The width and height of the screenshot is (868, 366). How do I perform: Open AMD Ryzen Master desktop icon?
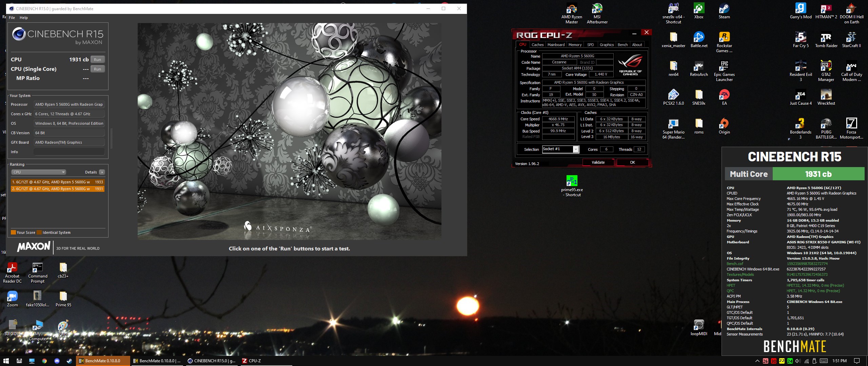pyautogui.click(x=572, y=13)
